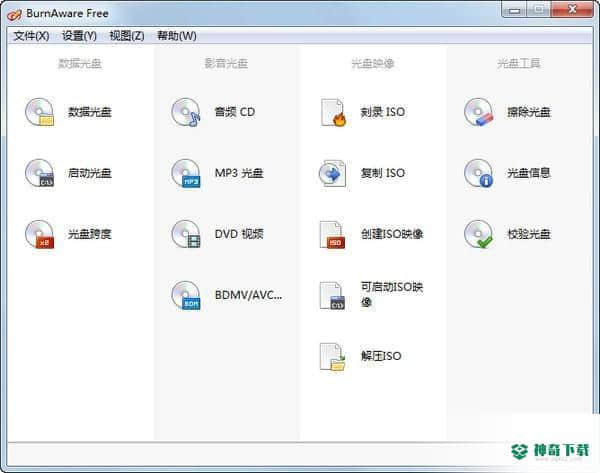This screenshot has height=473, width=600.
Task: Open the 设置(Y) menu
Action: pyautogui.click(x=79, y=36)
